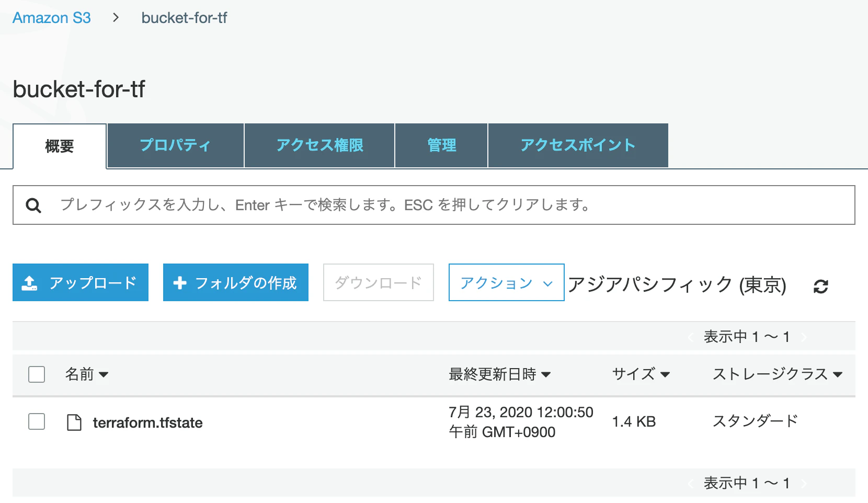Click the search magnifier icon
Viewport: 868px width, 503px height.
tap(33, 205)
